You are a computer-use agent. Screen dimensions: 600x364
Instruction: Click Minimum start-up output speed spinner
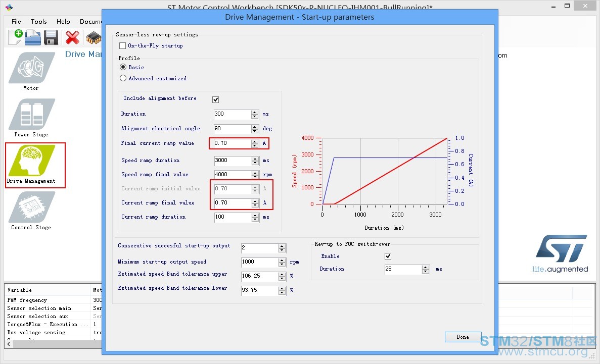[x=282, y=262]
